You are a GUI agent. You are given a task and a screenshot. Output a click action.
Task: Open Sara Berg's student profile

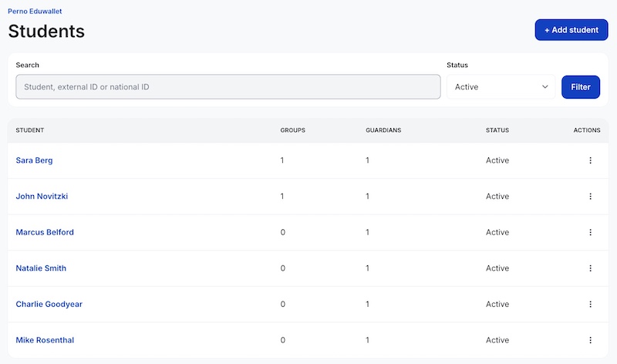34,160
